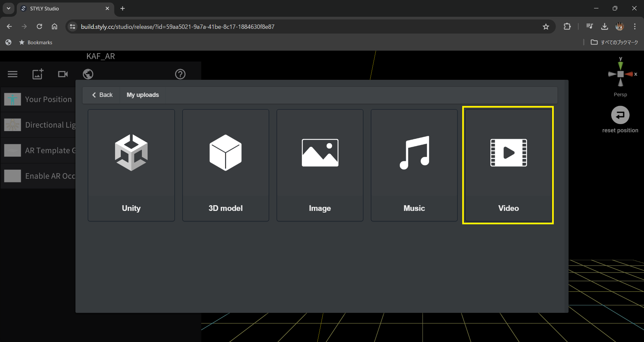Screen dimensions: 644x342
Task: Open the help question mark icon
Action: [x=180, y=74]
